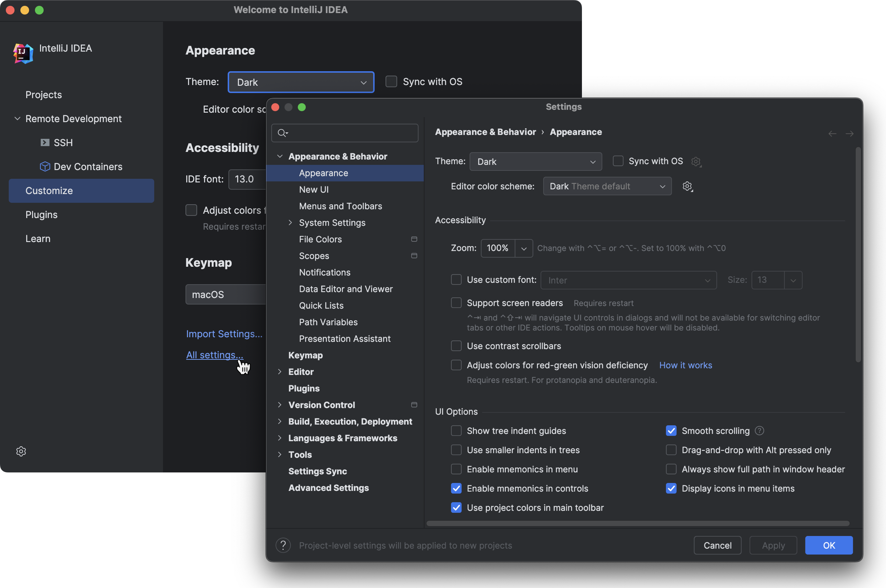Open the Theme dropdown showing Dark
Screen dimensions: 886x588
click(535, 161)
